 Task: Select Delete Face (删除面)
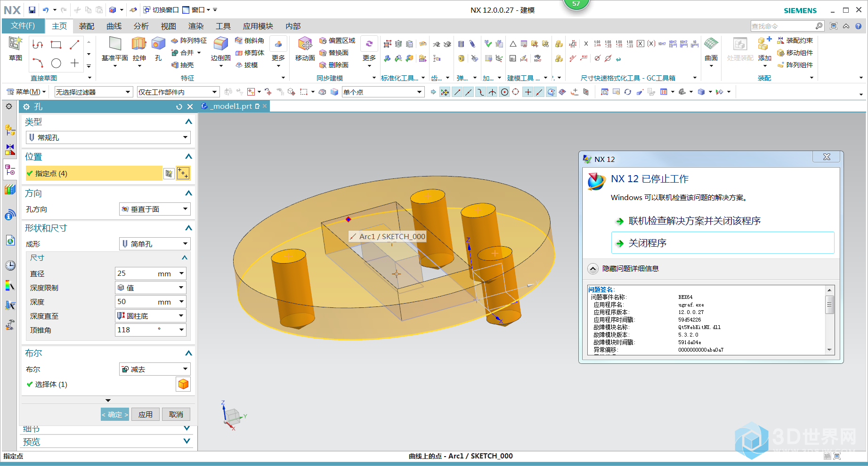point(334,65)
